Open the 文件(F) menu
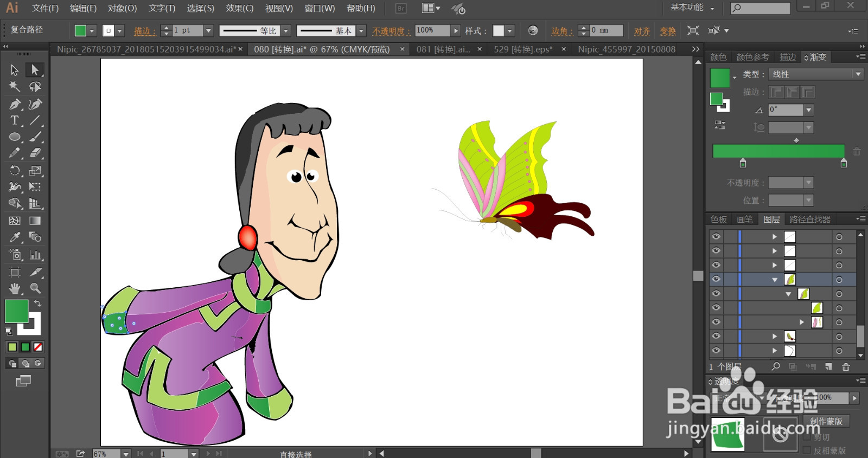Viewport: 868px width, 458px height. (x=46, y=8)
